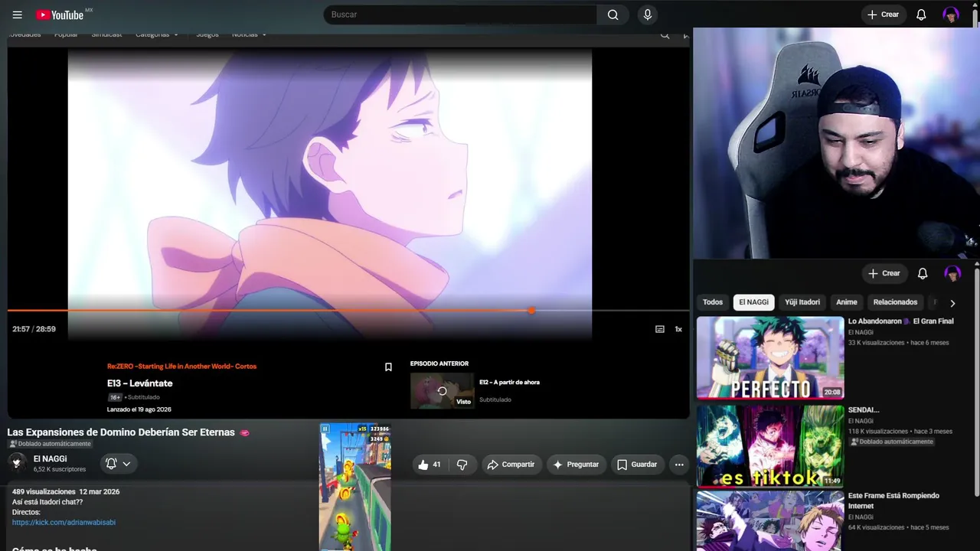
Task: Open the es tiktok thumbnail video
Action: point(770,446)
